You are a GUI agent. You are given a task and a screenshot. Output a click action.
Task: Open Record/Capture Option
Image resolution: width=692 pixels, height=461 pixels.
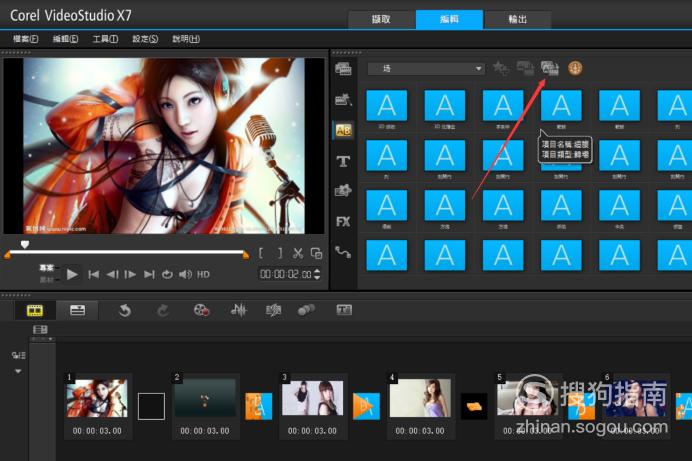pos(201,310)
